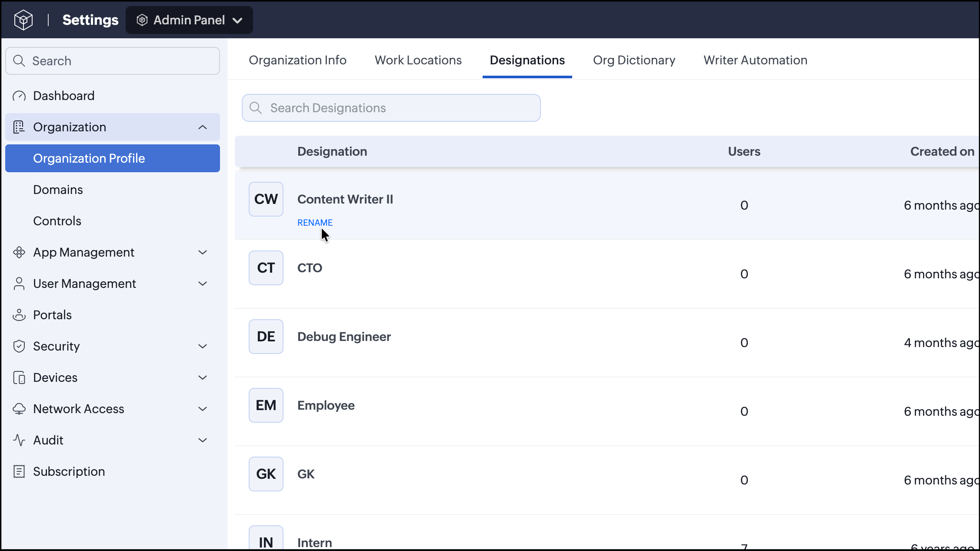Click the Security shield icon
Viewport: 980px width, 551px height.
(x=19, y=346)
